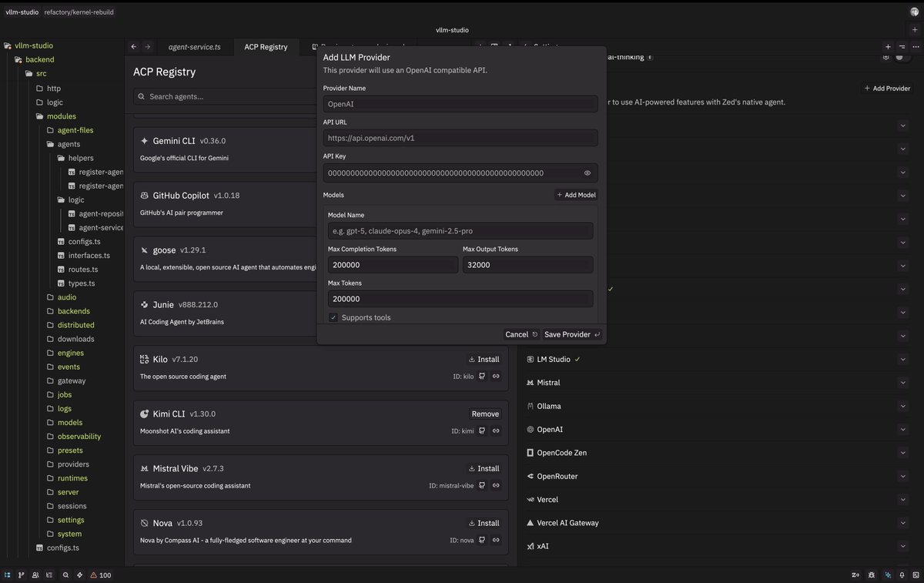Toggle the project panel icon in status bar

point(8,575)
